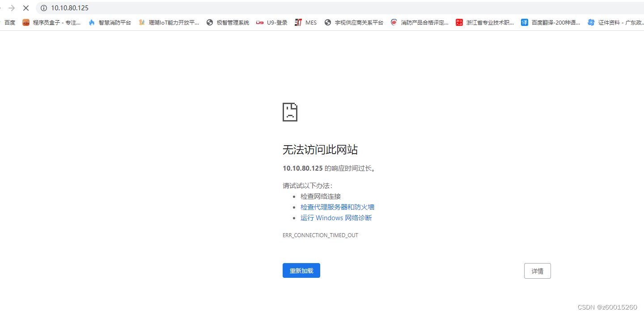Click the 检查代理服务器和防火墙 link
This screenshot has height=314, width=644.
point(337,207)
